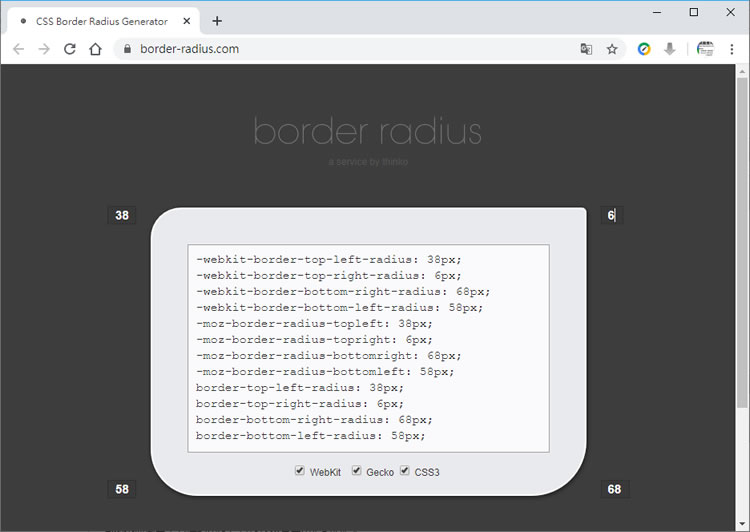
Task: Click the scrollbar up arrow
Action: (x=742, y=72)
